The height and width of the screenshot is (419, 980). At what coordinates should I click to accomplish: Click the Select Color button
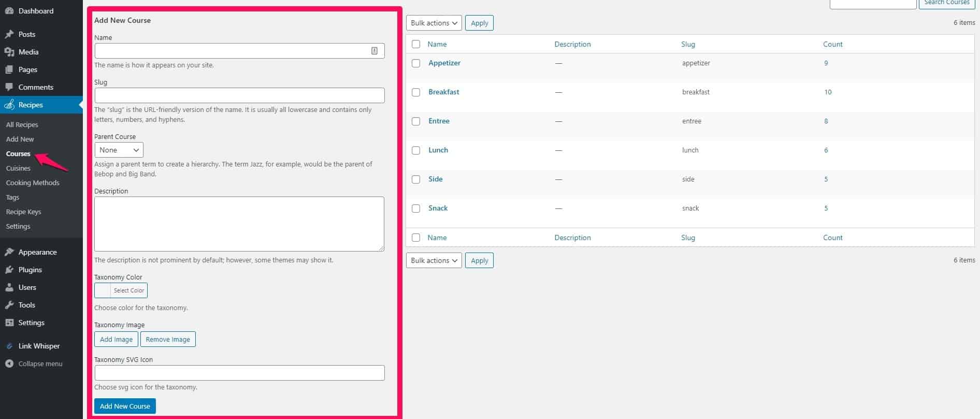point(129,290)
